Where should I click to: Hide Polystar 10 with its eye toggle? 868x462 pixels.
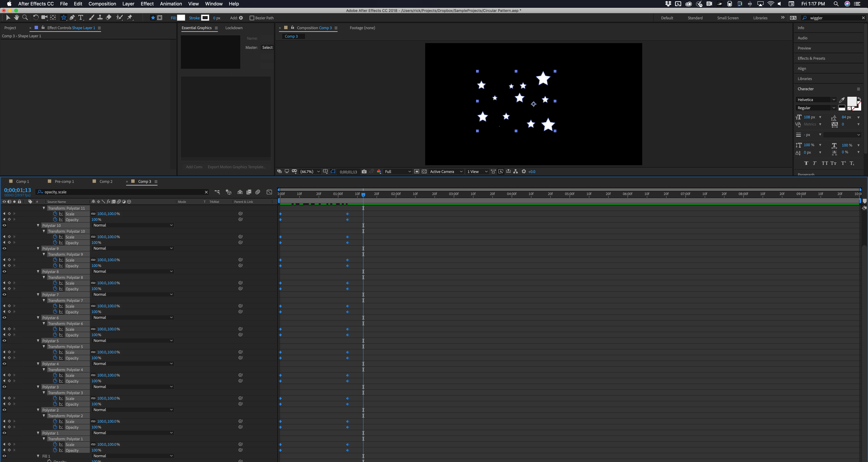[4, 225]
